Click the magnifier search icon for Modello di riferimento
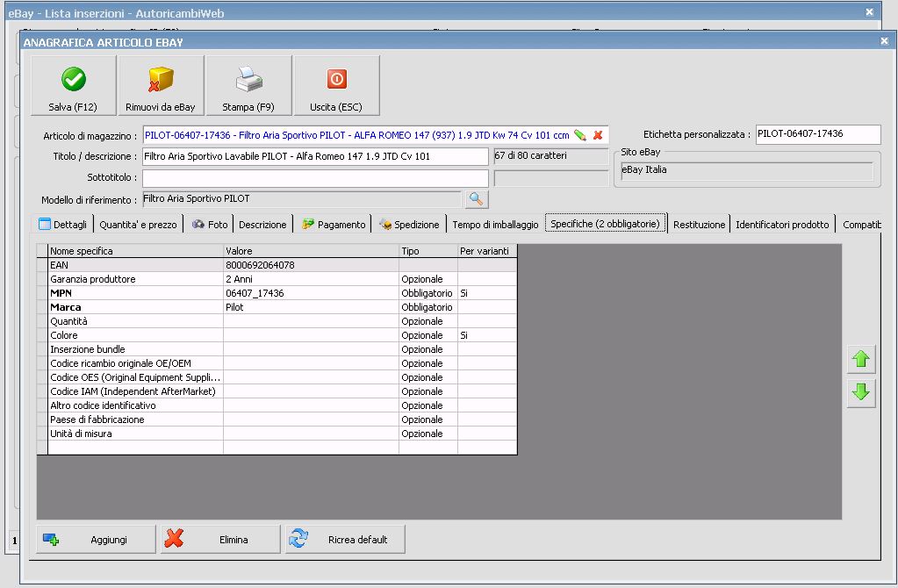Viewport: 898px width, 588px height. (476, 199)
